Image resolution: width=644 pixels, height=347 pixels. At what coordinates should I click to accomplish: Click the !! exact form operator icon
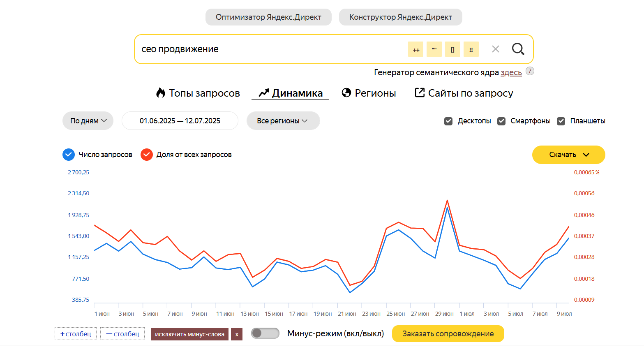coord(471,49)
